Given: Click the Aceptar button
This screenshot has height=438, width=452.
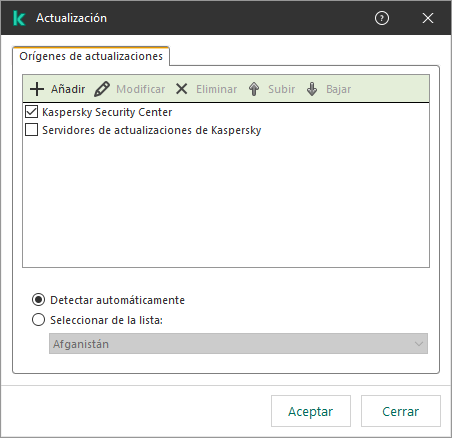Looking at the screenshot, I should (x=311, y=411).
